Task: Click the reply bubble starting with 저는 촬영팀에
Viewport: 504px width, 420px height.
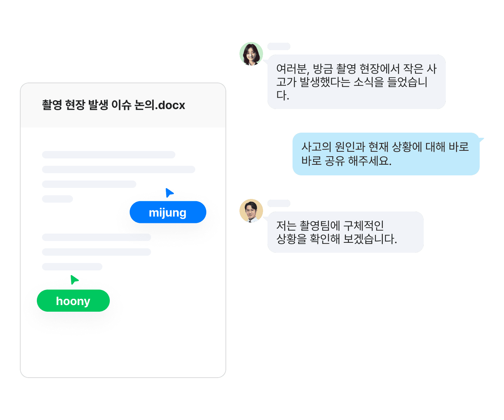Action: coord(346,232)
